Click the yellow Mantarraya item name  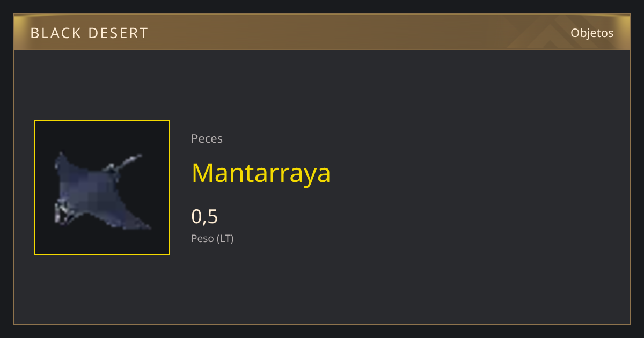261,173
